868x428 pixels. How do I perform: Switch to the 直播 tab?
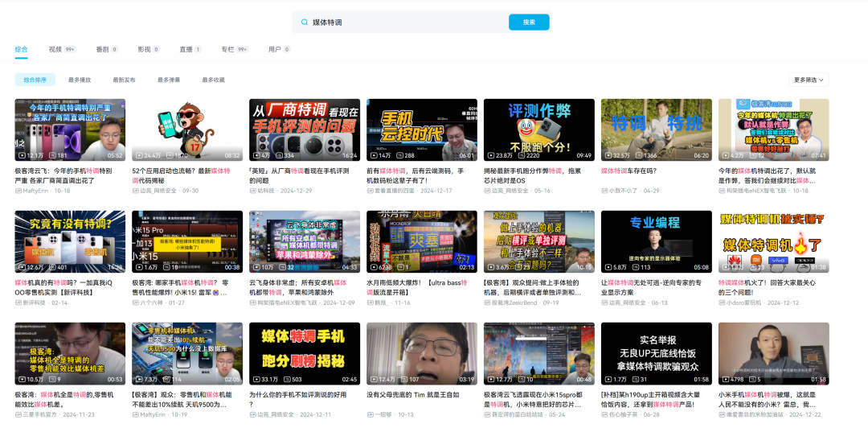pyautogui.click(x=190, y=49)
